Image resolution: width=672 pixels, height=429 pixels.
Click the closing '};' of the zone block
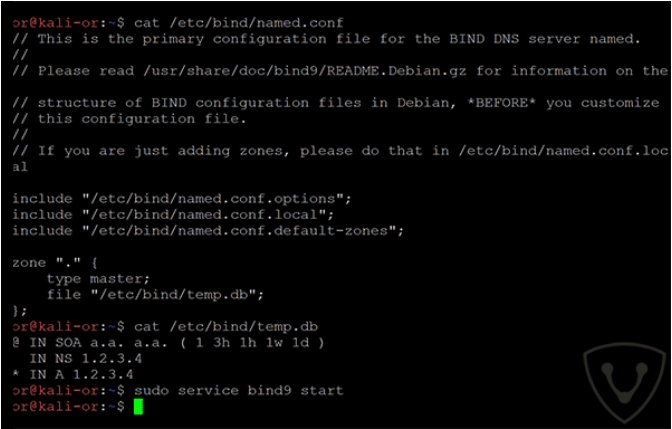20,311
